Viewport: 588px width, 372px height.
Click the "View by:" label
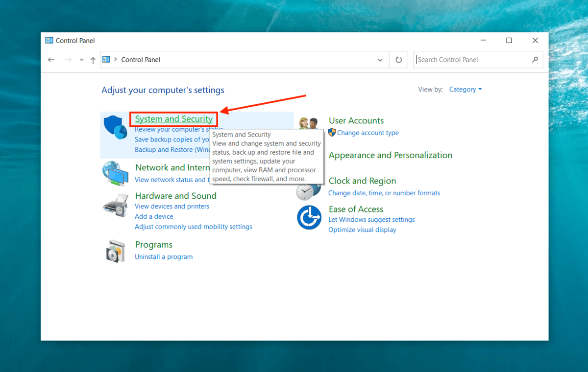coord(430,90)
